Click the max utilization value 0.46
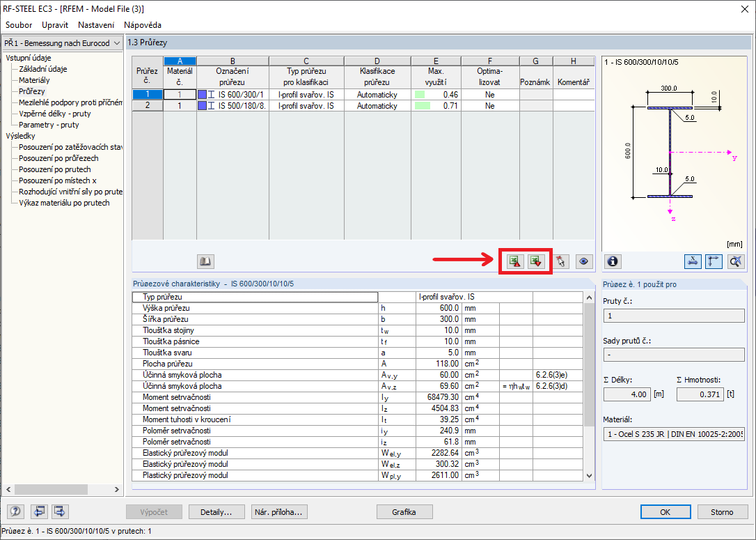 tap(450, 95)
